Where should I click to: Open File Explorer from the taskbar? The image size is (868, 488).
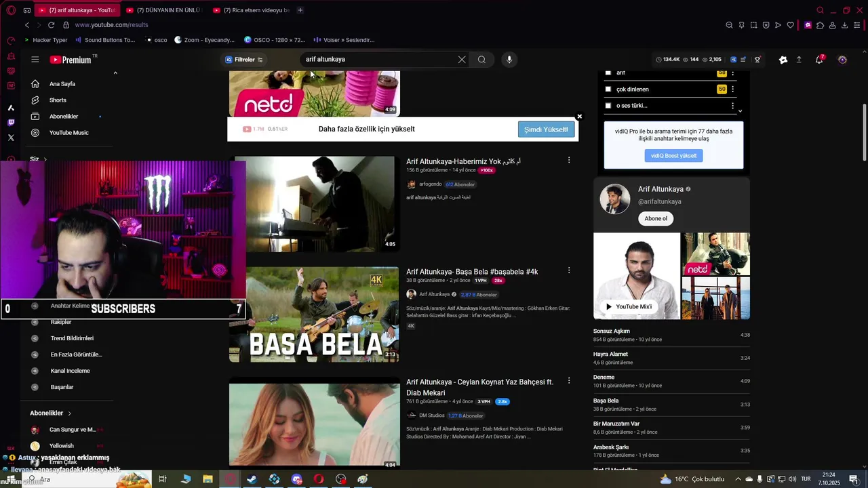[x=208, y=479]
